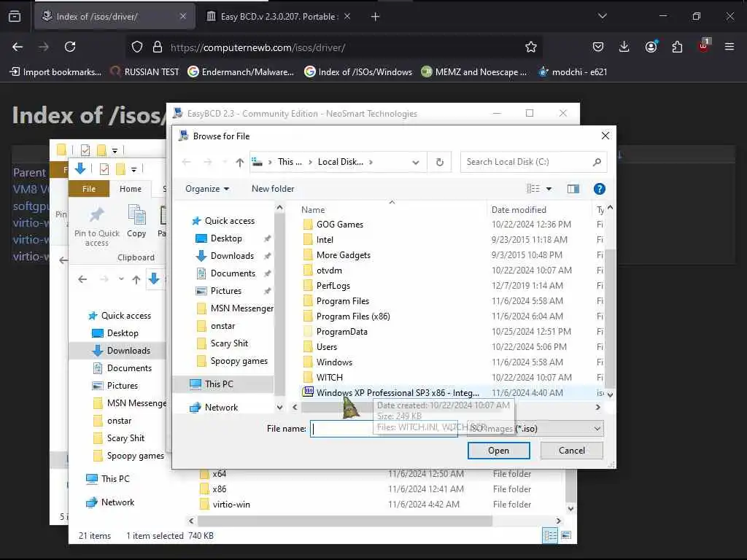Select Network in Browse dialog sidebar
This screenshot has height=560, width=747.
(x=214, y=407)
